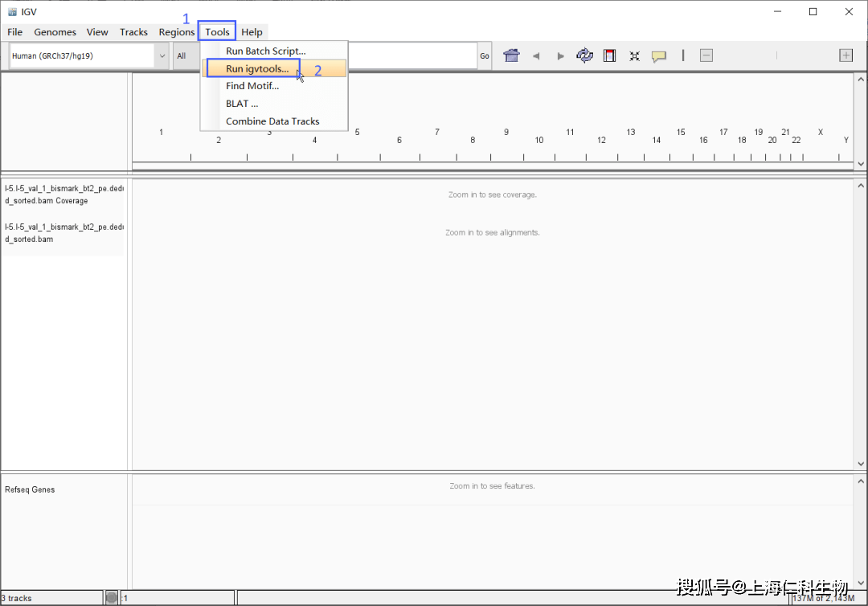
Task: Click the zoom in plus icon
Action: click(x=845, y=55)
